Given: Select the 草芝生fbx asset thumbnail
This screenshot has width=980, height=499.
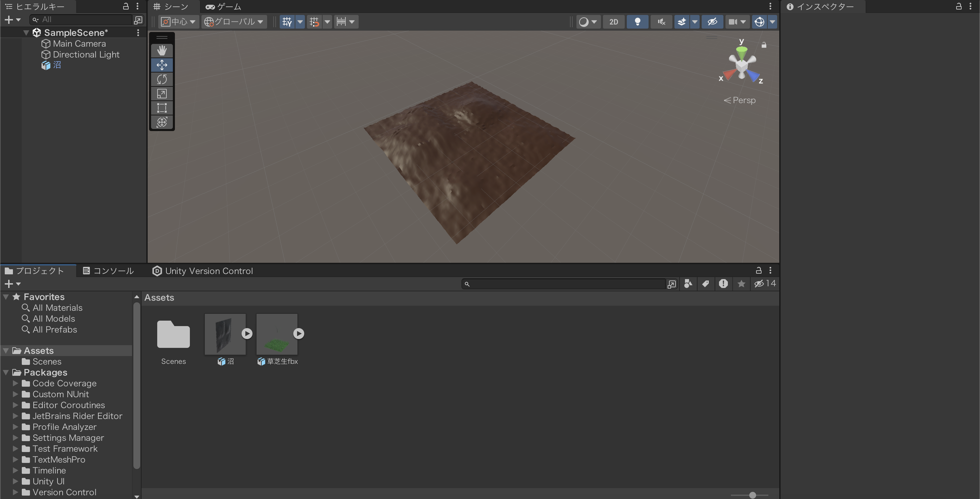Looking at the screenshot, I should point(277,334).
